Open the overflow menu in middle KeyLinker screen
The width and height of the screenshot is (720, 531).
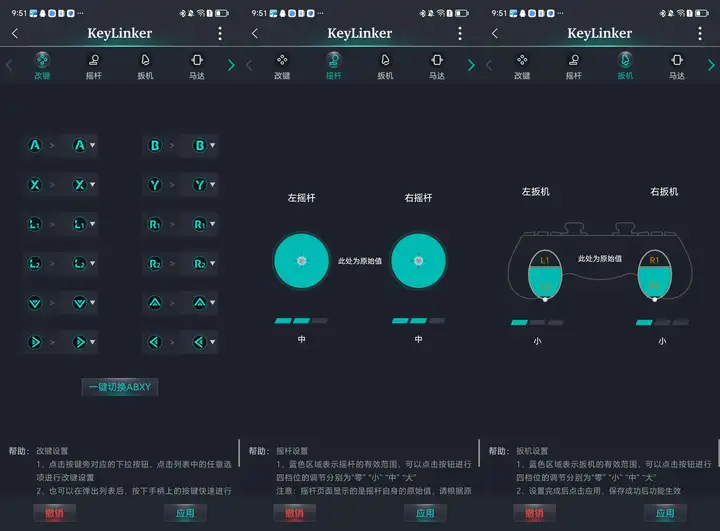coord(460,33)
